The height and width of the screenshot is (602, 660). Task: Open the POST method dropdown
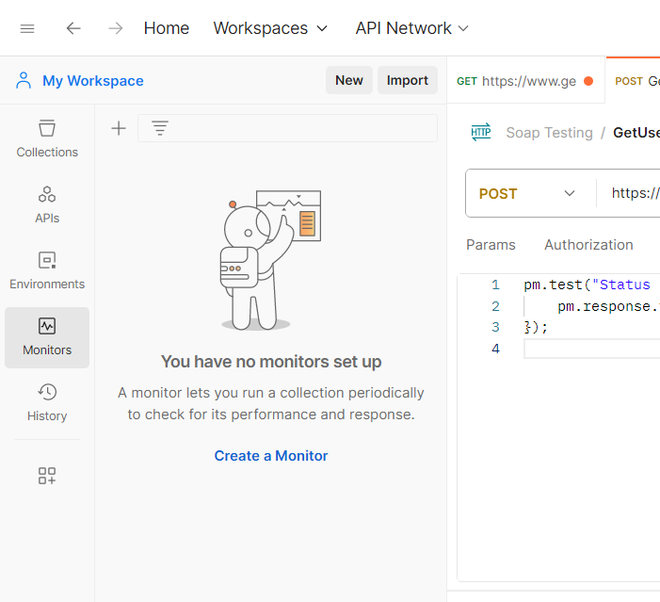tap(527, 193)
